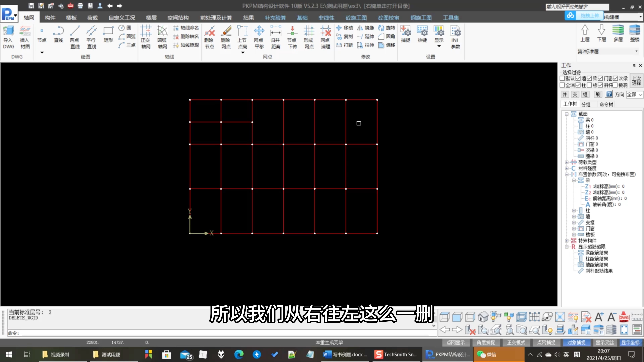Open the 命令树 panel tab

tap(606, 104)
